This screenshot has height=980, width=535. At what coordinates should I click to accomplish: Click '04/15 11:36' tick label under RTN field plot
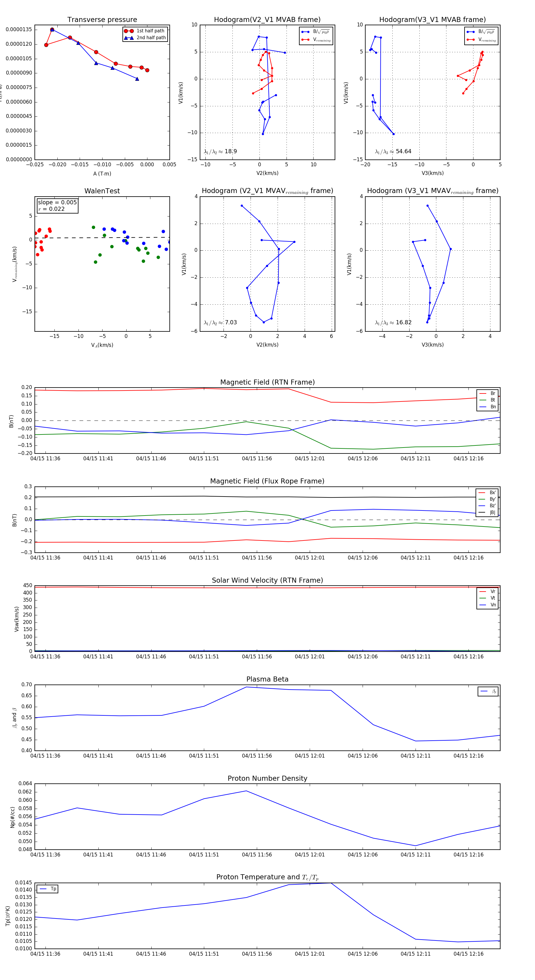coord(45,459)
